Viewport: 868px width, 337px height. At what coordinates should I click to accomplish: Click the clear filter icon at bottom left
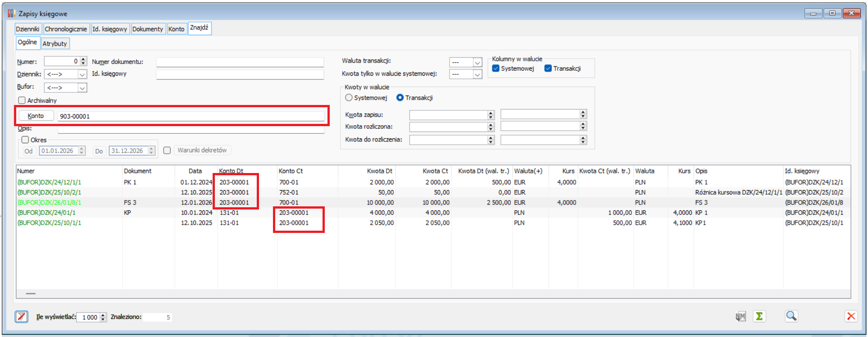21,317
